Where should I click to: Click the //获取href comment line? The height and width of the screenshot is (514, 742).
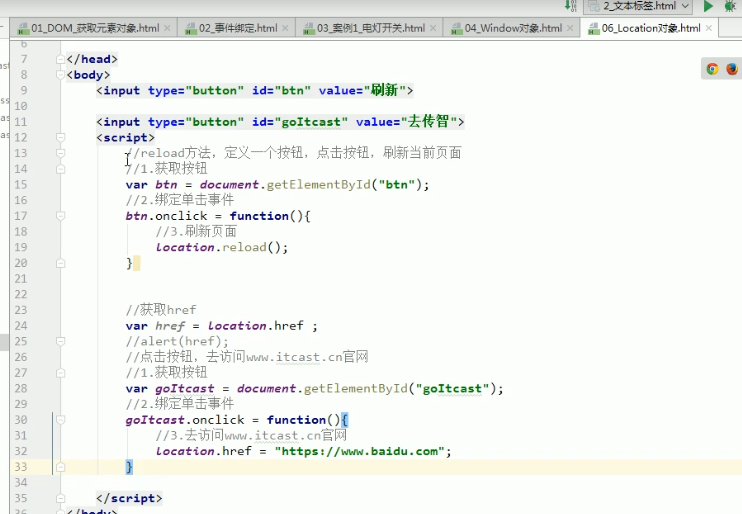tap(161, 310)
